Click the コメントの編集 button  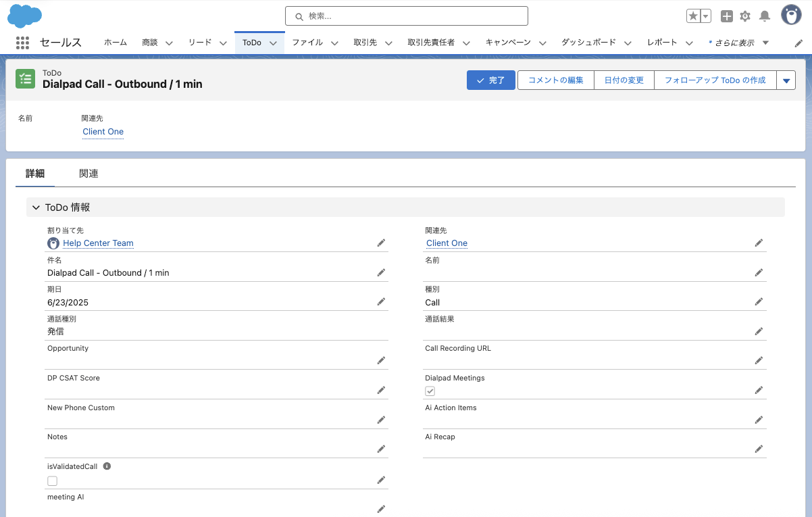coord(556,80)
